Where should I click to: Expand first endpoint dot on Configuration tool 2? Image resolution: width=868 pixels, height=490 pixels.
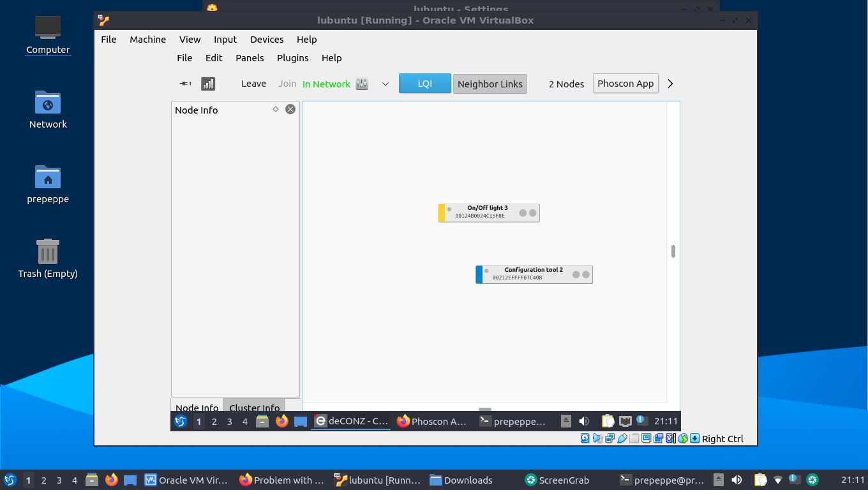pos(576,274)
